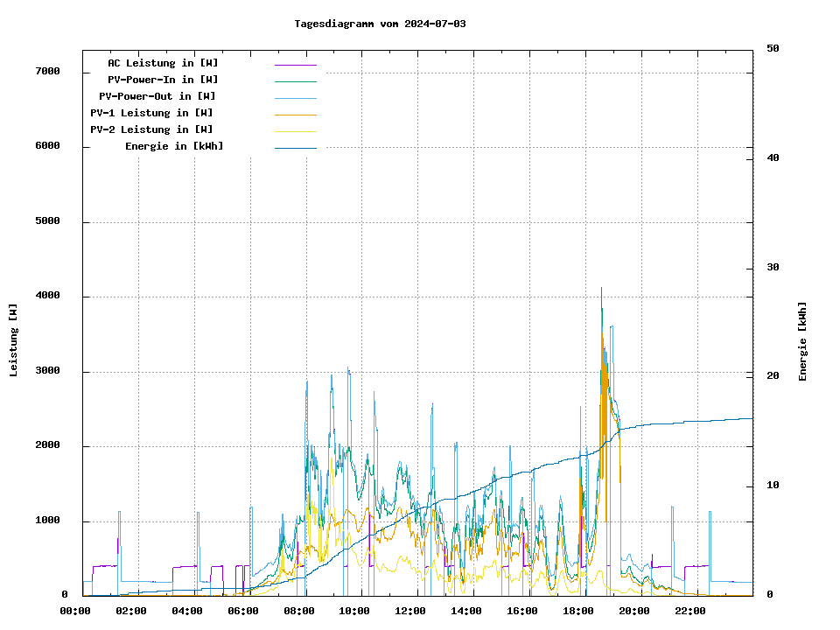Click the blue Energie legend line
The width and height of the screenshot is (840, 630).
coord(295,148)
